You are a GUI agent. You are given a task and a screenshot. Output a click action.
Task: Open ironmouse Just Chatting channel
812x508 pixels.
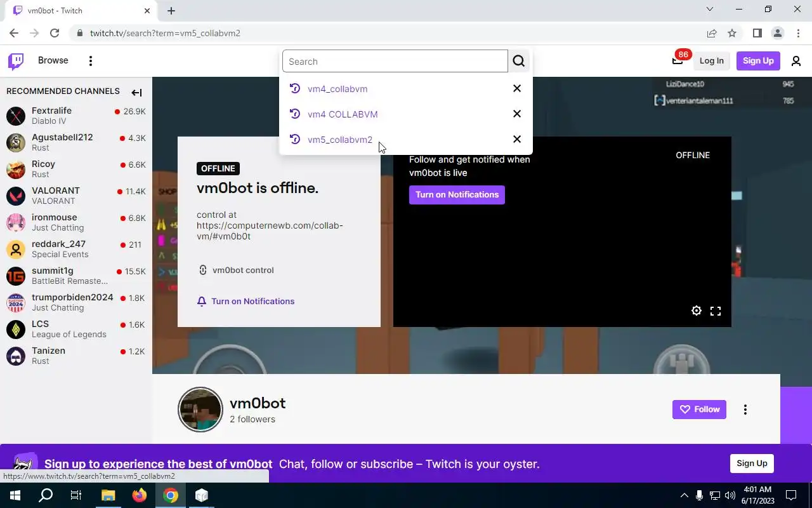point(76,222)
